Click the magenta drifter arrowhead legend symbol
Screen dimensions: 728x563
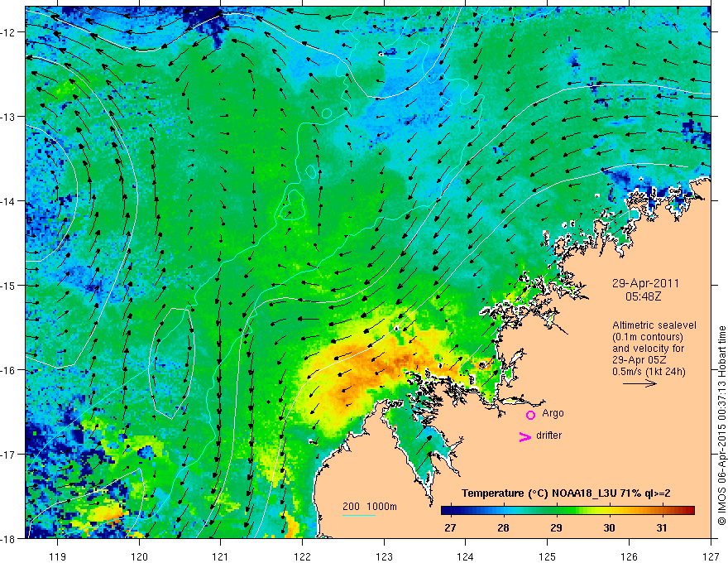coord(525,437)
